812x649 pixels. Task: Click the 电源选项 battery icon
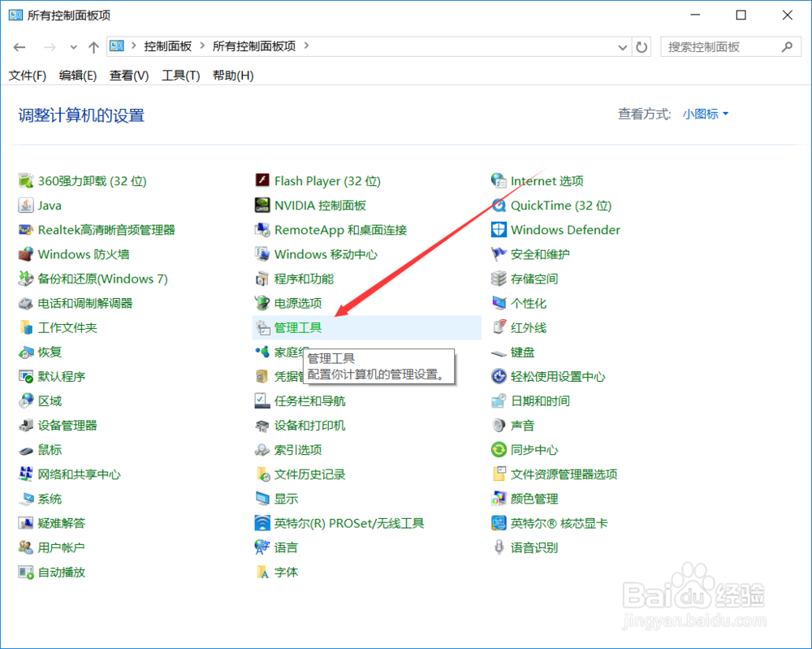[262, 303]
